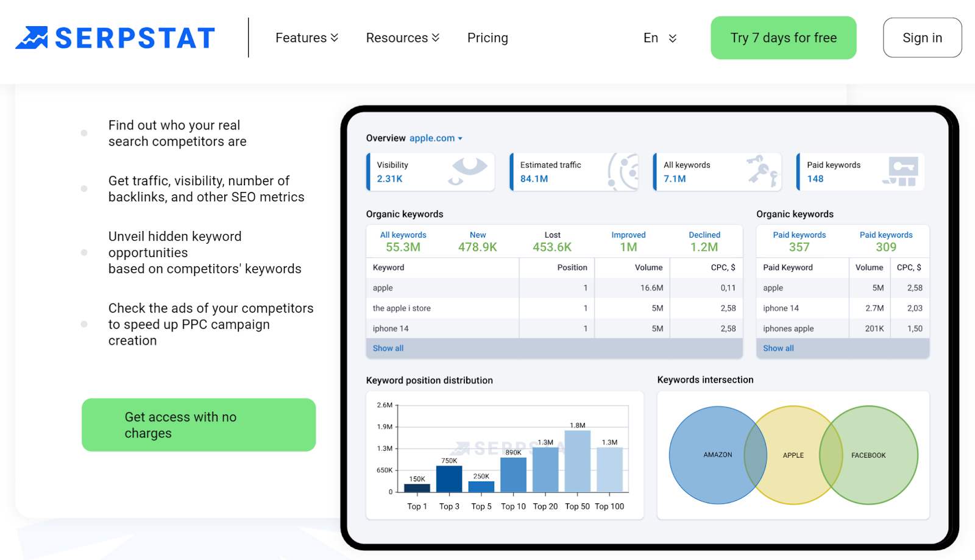The width and height of the screenshot is (975, 560).
Task: Click the Serpstat logo icon
Action: point(32,38)
